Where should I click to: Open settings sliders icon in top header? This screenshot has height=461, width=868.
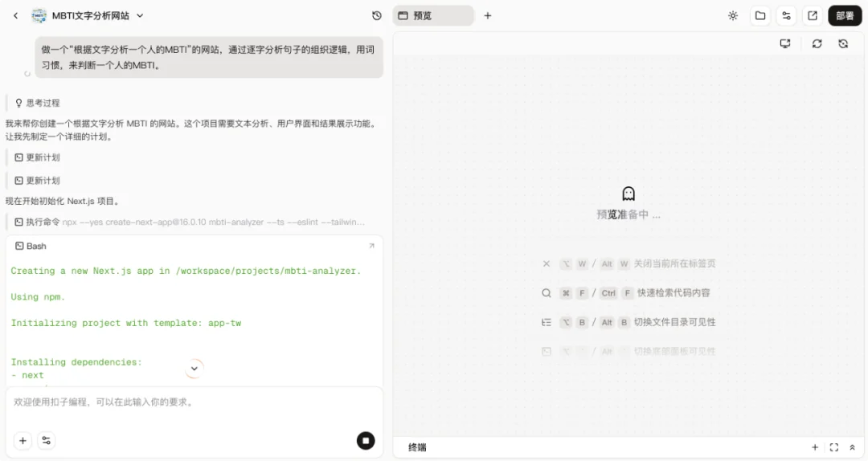point(787,15)
